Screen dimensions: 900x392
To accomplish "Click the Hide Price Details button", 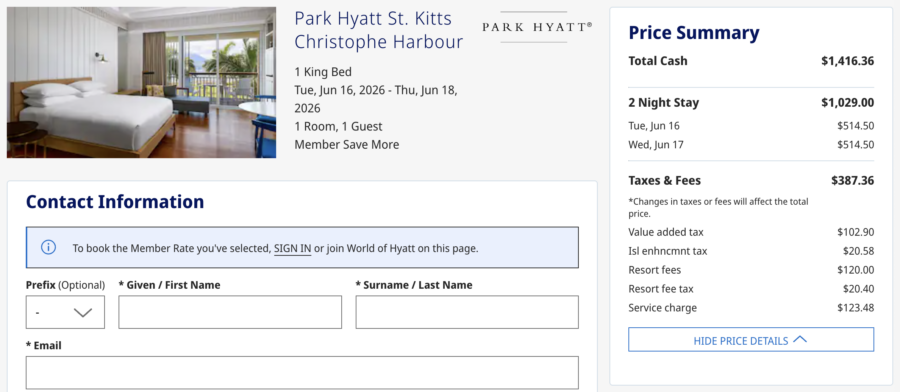I will click(751, 340).
